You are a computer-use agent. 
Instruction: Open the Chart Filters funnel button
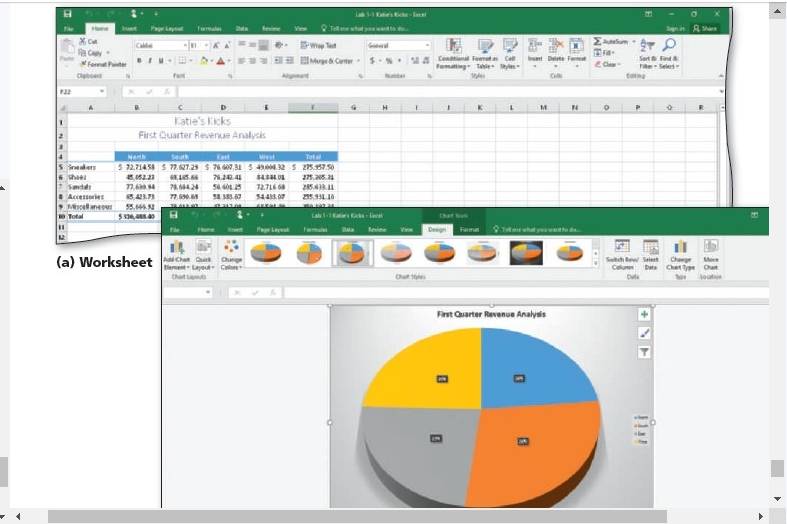point(644,352)
